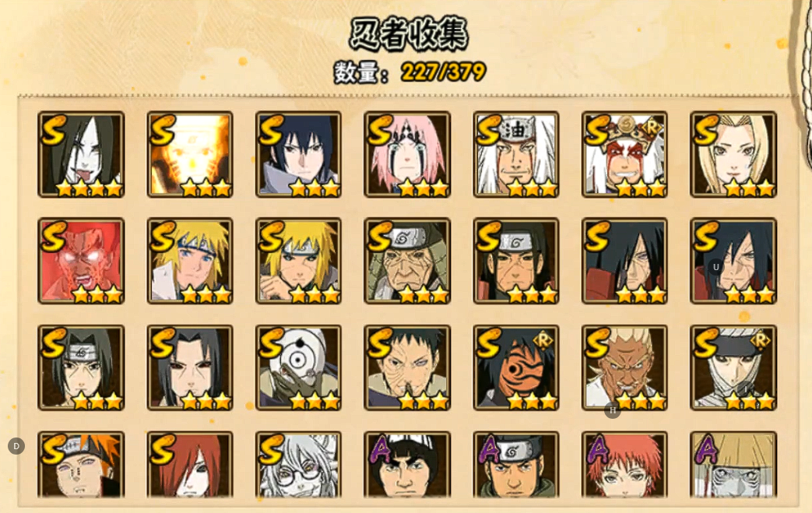Choose the bandaged ninja card with R badge
The height and width of the screenshot is (513, 812).
[x=734, y=368]
